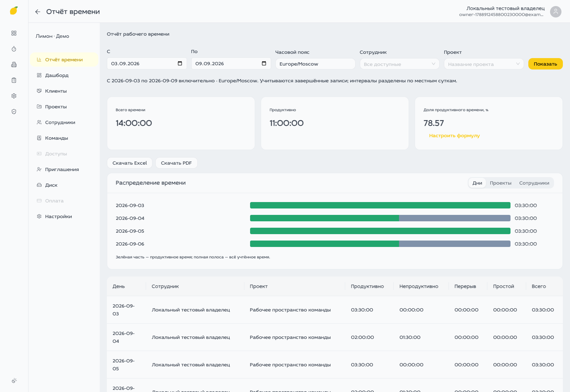Switch distribution view to Проекты

tap(501, 183)
